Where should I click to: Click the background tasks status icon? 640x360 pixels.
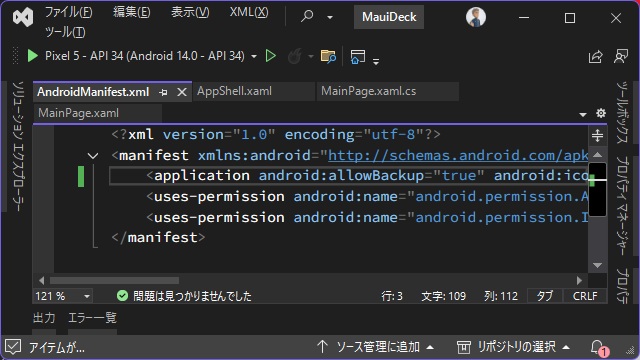click(13, 347)
